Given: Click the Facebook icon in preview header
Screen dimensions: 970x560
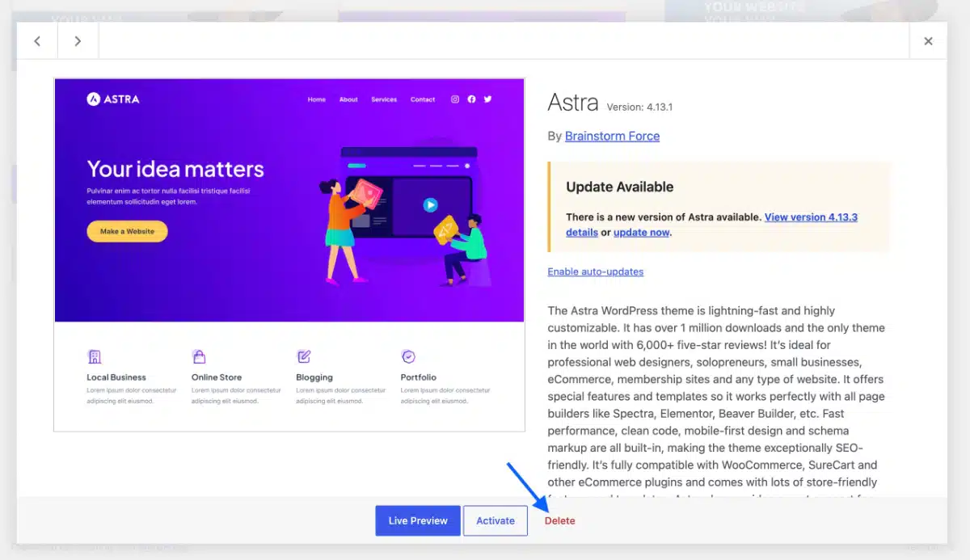Looking at the screenshot, I should 471,99.
